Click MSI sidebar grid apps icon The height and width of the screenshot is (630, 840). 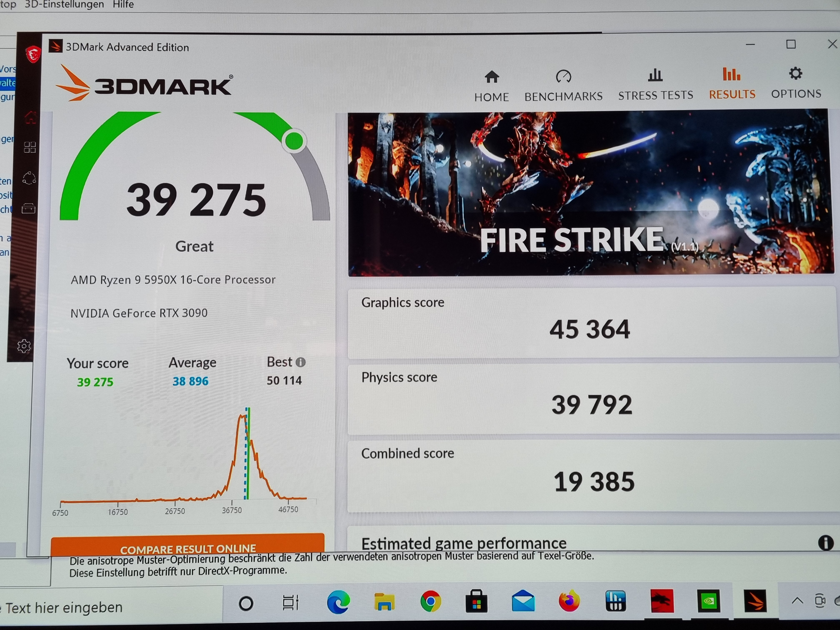(x=30, y=147)
